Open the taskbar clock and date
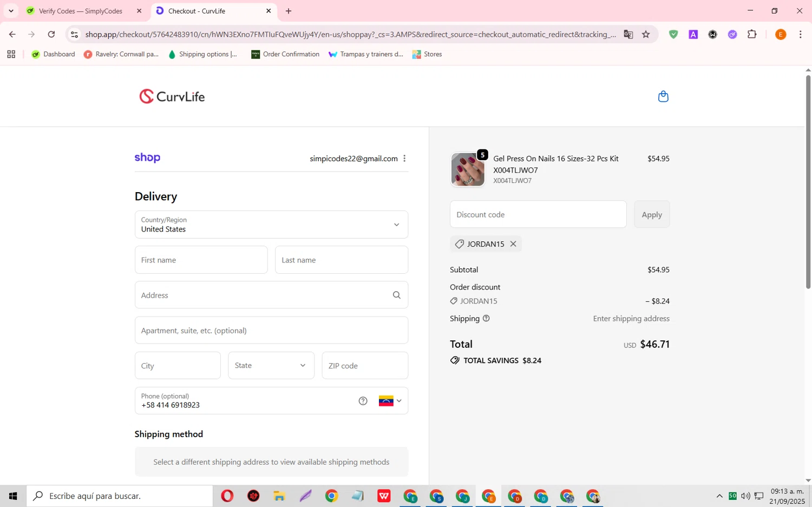The image size is (812, 507). (x=788, y=496)
